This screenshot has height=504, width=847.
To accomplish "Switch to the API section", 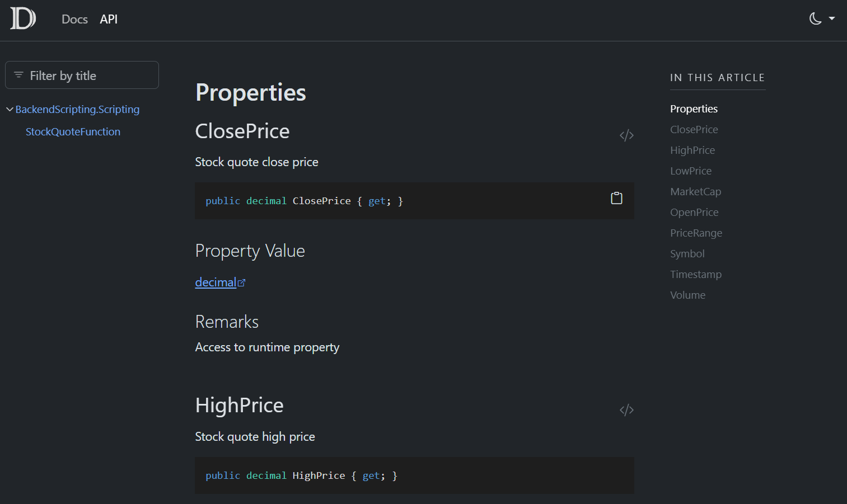I will tap(109, 18).
